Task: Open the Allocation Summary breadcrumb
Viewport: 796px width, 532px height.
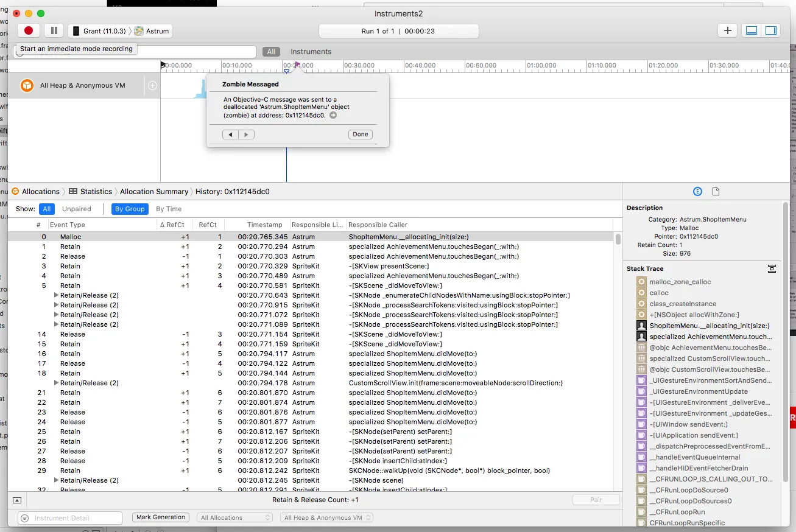Action: [155, 191]
